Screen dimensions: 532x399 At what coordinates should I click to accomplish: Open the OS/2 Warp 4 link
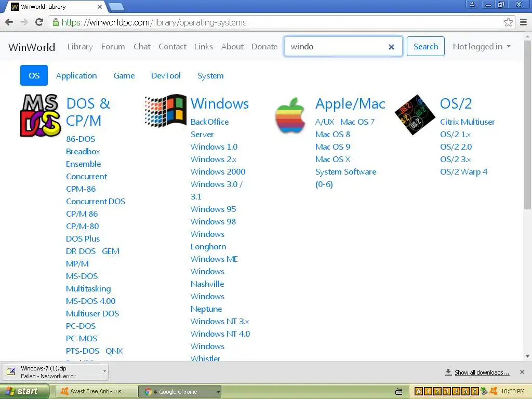click(x=463, y=171)
